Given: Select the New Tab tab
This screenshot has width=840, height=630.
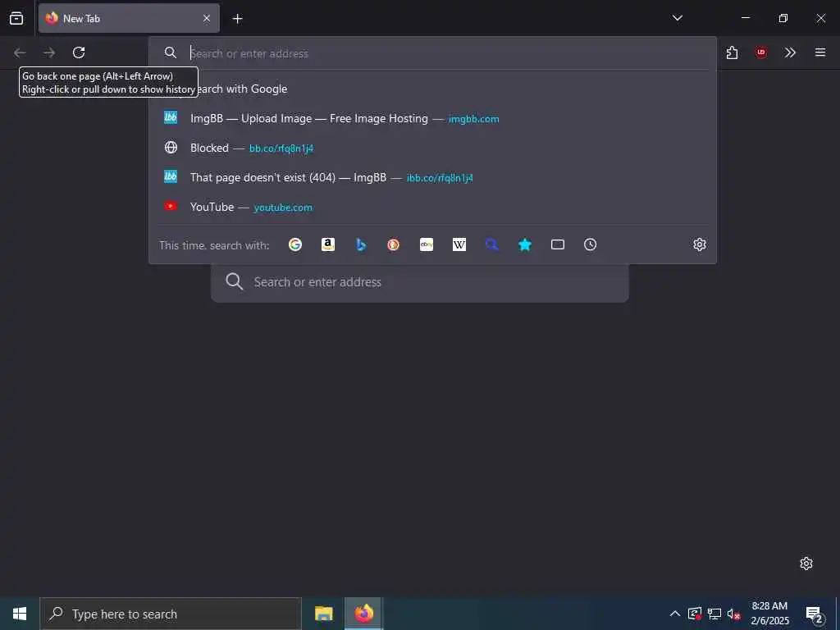Looking at the screenshot, I should click(129, 18).
